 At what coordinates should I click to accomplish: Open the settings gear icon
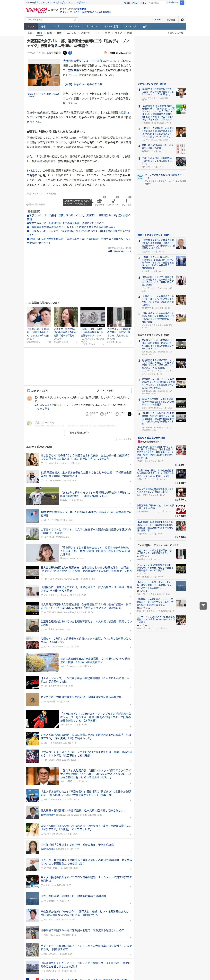coord(182,19)
